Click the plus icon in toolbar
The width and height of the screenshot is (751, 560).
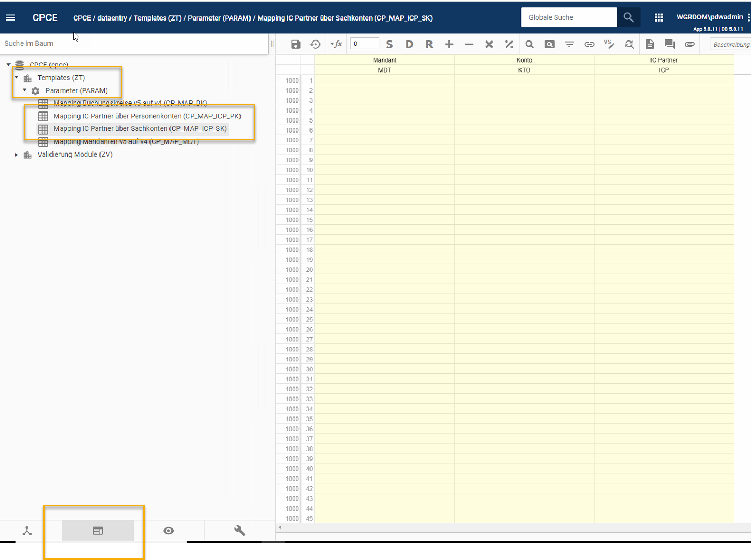449,45
